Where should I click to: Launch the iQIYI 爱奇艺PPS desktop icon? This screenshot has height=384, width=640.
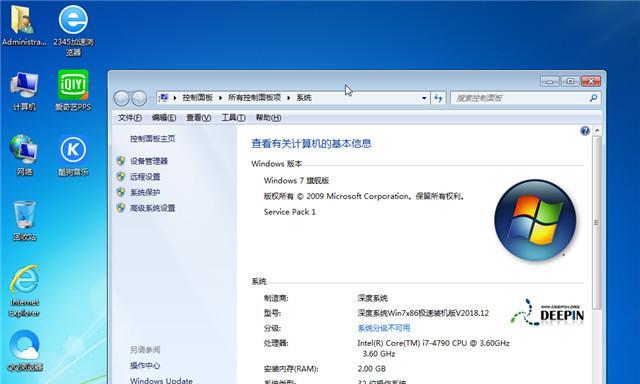click(x=73, y=91)
